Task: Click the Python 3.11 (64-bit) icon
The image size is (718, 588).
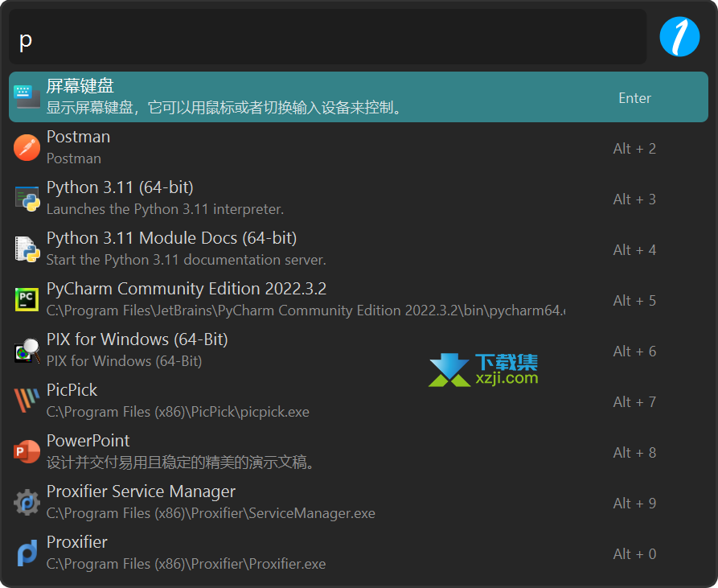Action: (27, 199)
